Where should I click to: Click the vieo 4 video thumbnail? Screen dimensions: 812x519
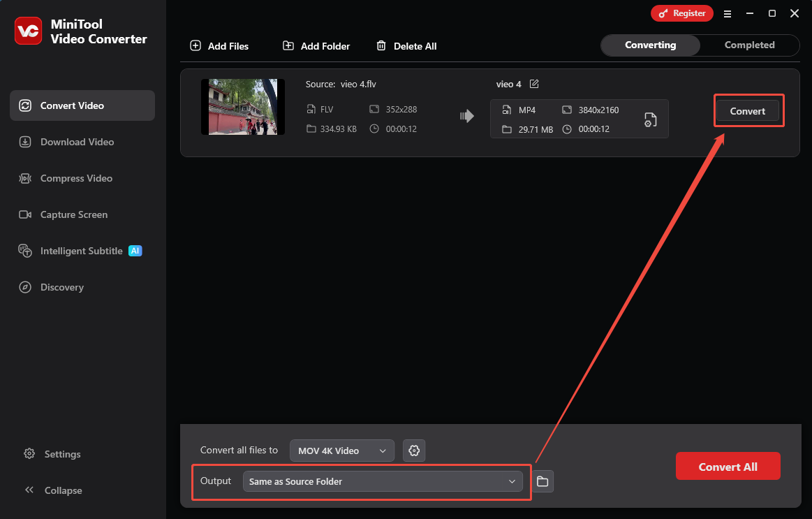coord(242,107)
